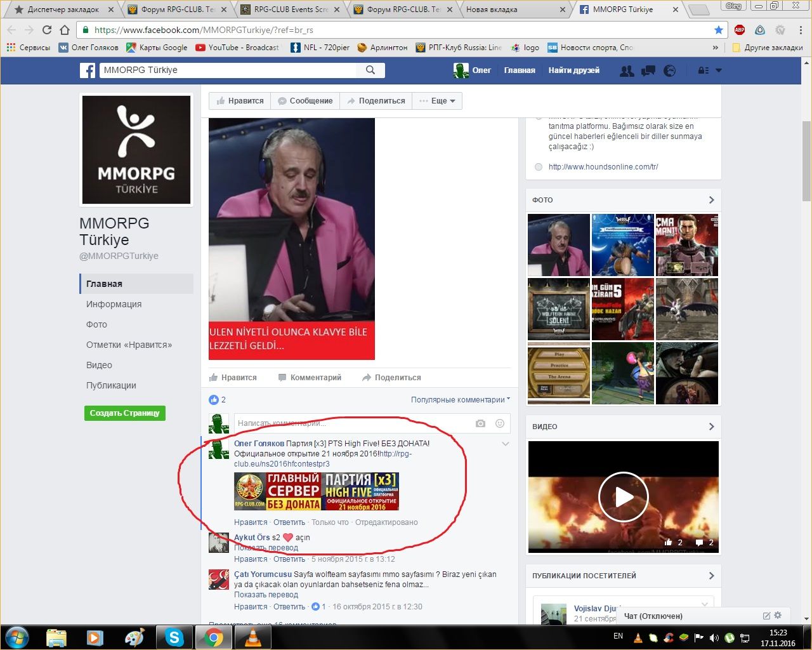Click the Создать Страницу green button
Image resolution: width=812 pixels, height=650 pixels.
124,413
